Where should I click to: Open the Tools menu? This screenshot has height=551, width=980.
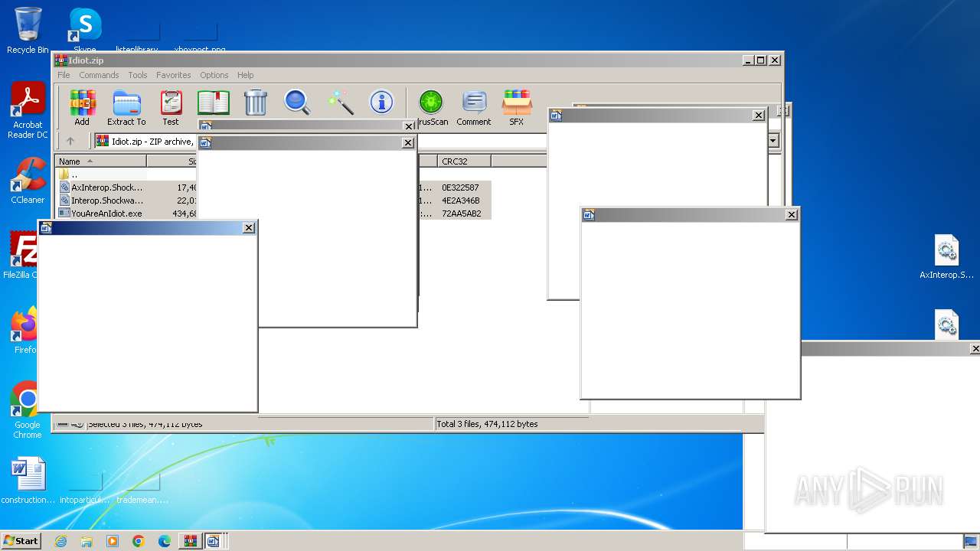coord(138,75)
